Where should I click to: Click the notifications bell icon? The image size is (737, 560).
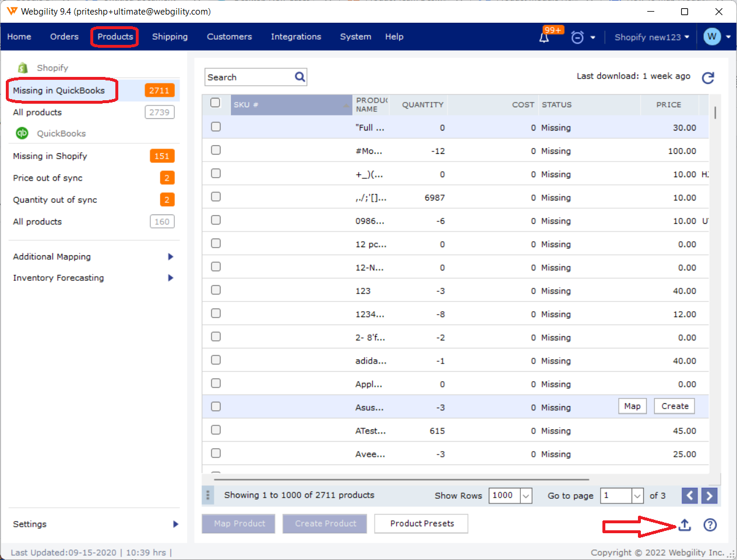point(544,38)
